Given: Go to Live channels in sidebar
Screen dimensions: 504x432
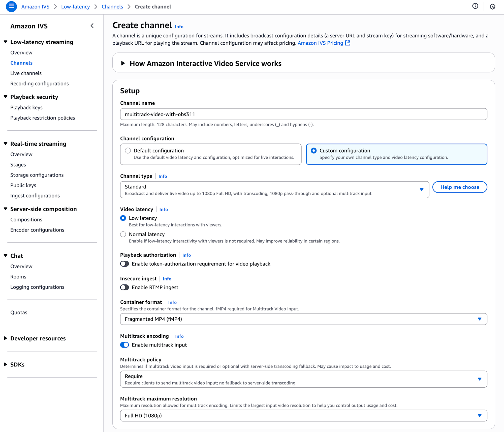Looking at the screenshot, I should [x=26, y=73].
